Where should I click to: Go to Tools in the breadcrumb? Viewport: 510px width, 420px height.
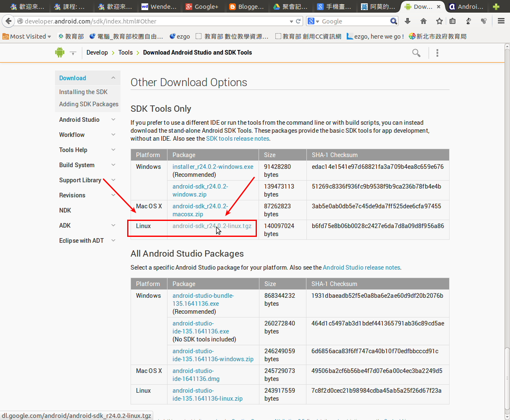[x=126, y=52]
